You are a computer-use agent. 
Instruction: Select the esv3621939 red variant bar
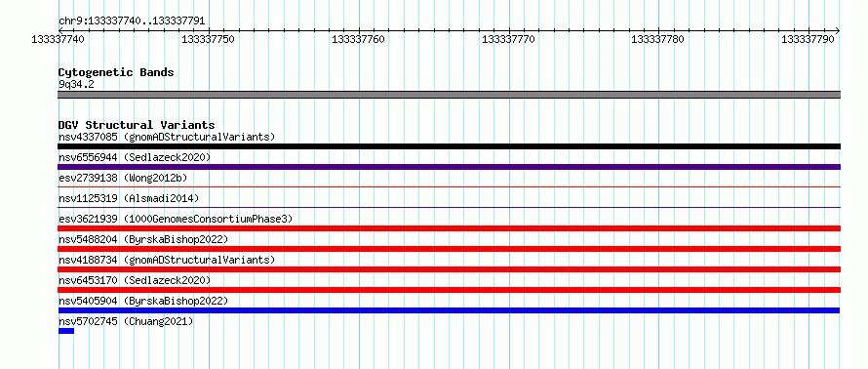pyautogui.click(x=449, y=228)
